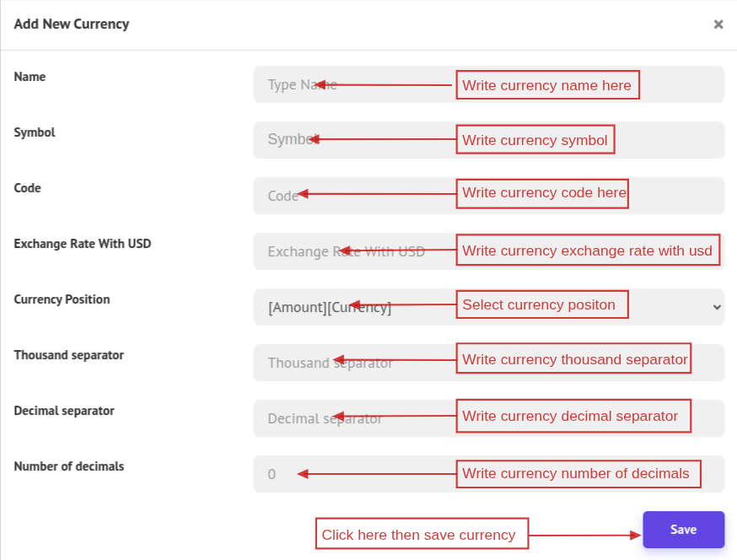Close the Add New Currency dialog
The width and height of the screenshot is (737, 560).
pos(718,24)
